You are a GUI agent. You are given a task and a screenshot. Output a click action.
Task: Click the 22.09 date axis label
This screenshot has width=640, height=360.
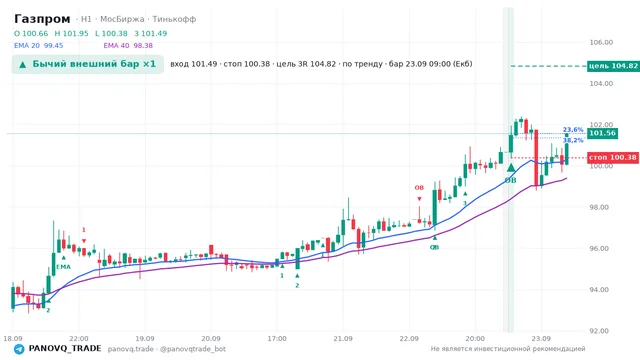(409, 339)
